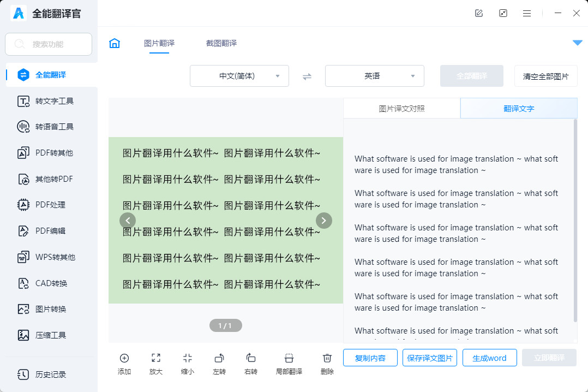Click 保存译文图片 button
This screenshot has height=392, width=588.
pyautogui.click(x=430, y=358)
